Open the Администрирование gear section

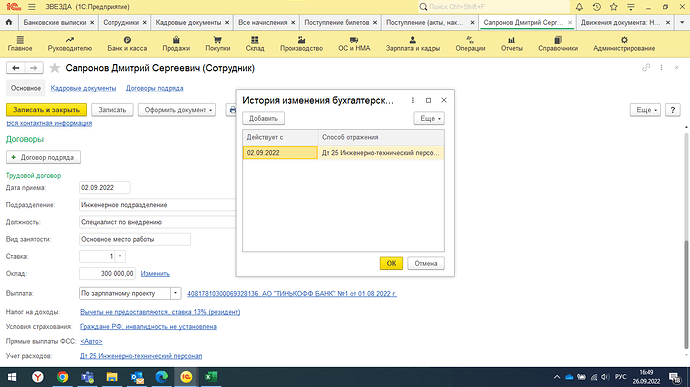[x=624, y=44]
